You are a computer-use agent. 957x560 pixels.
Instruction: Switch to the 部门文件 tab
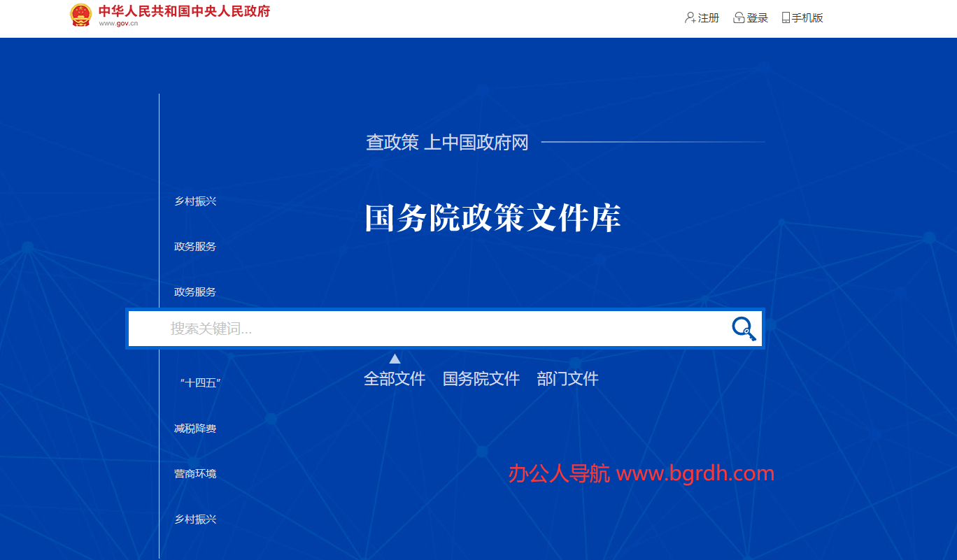(567, 379)
